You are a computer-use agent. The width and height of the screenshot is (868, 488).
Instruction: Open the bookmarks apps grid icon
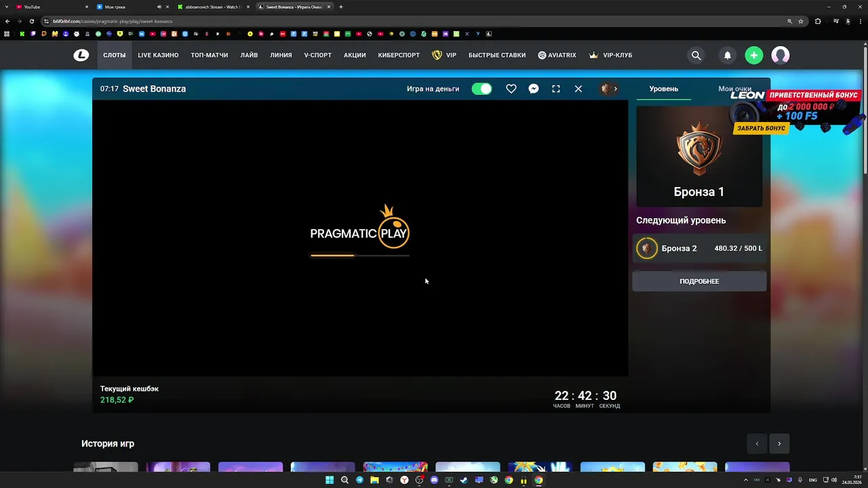pyautogui.click(x=7, y=34)
